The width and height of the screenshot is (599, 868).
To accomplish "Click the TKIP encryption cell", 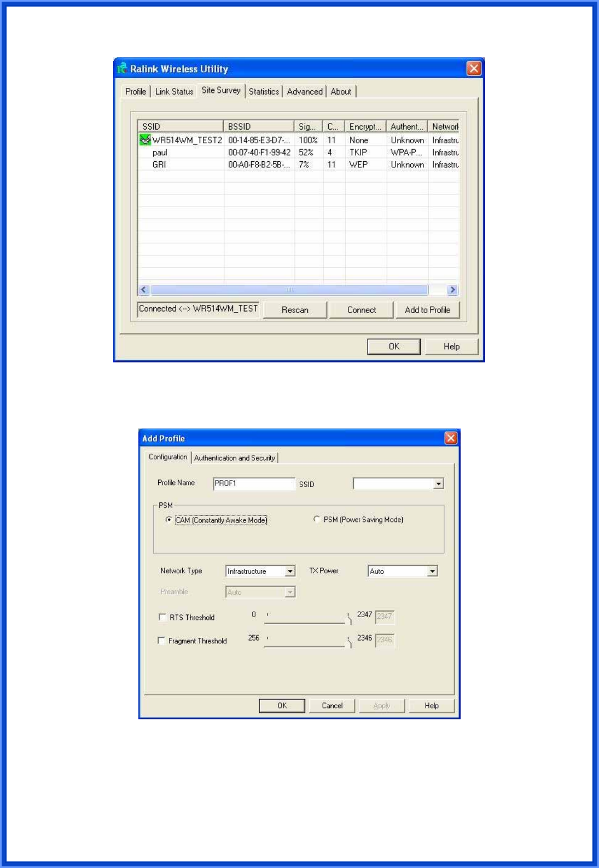I will (x=358, y=153).
